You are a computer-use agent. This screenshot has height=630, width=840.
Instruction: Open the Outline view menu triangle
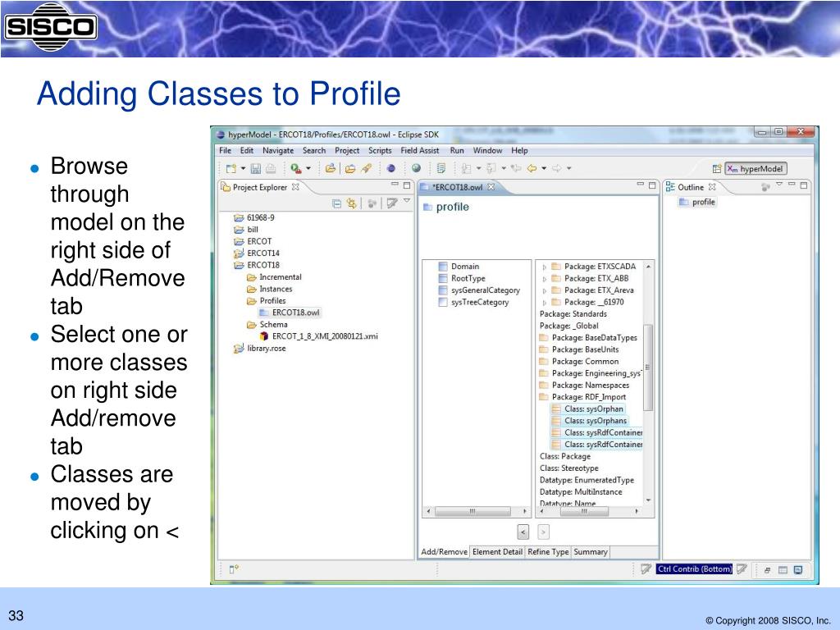(779, 185)
